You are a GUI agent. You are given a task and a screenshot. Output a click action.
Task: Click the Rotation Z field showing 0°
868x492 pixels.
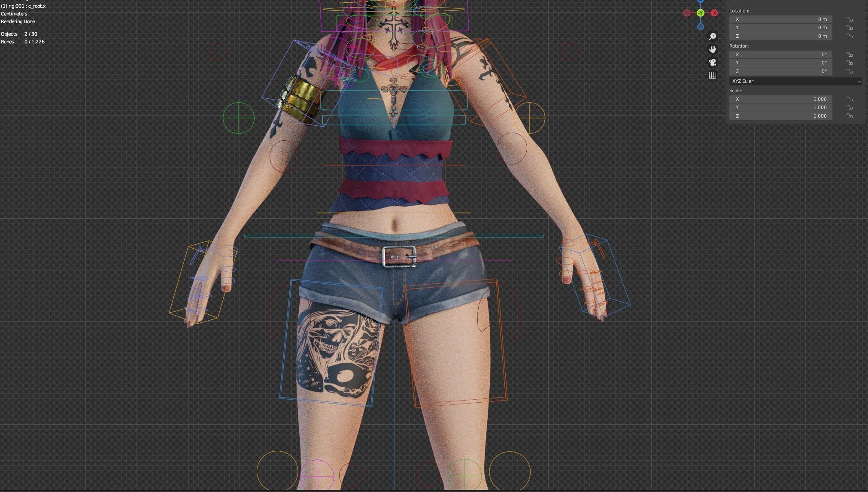pos(781,71)
